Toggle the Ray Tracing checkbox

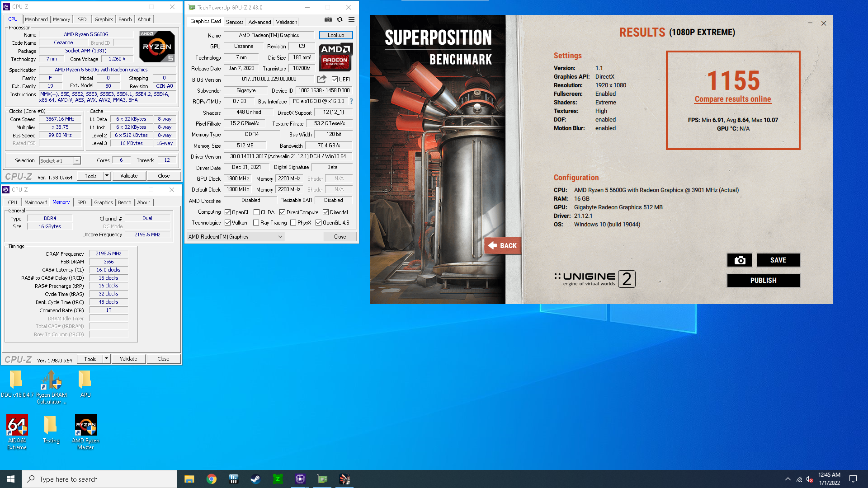pyautogui.click(x=256, y=223)
